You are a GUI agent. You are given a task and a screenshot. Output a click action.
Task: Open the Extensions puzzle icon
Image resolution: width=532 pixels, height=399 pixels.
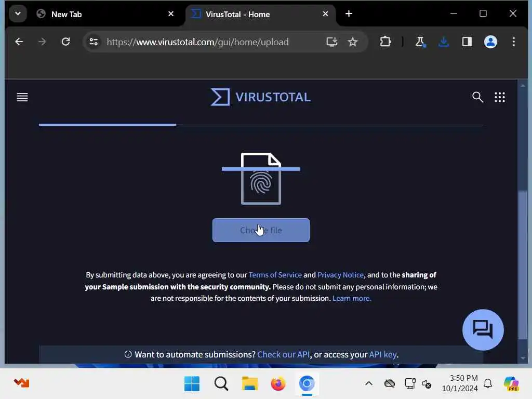pyautogui.click(x=385, y=42)
